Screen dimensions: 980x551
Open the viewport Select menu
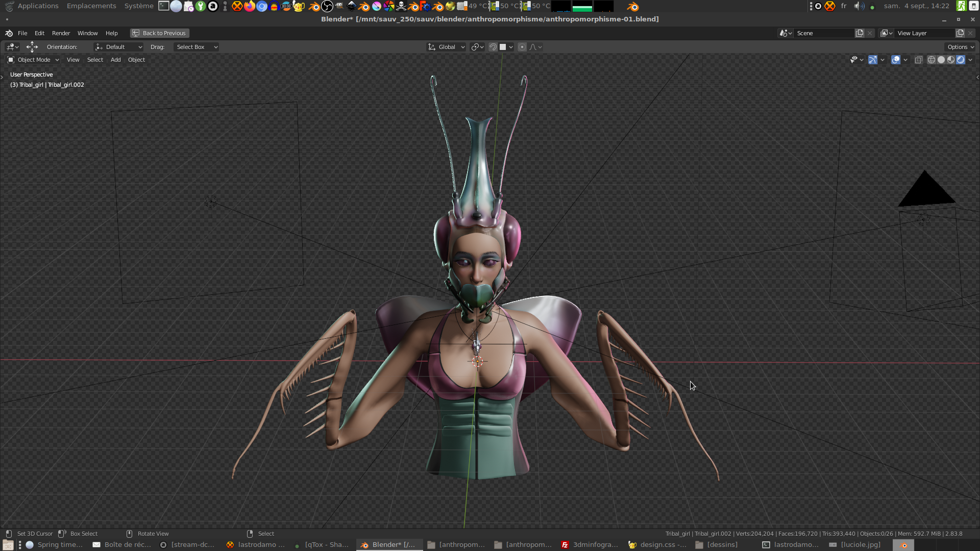tap(95, 60)
